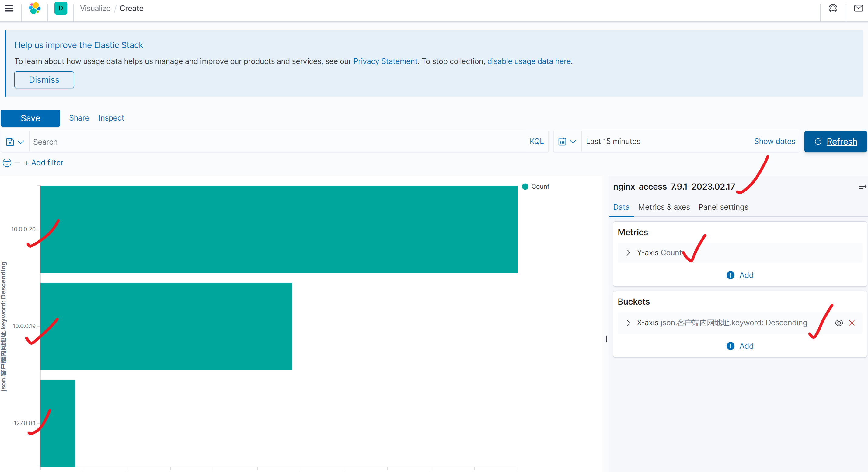
Task: Open the hamburger navigation menu
Action: click(9, 9)
